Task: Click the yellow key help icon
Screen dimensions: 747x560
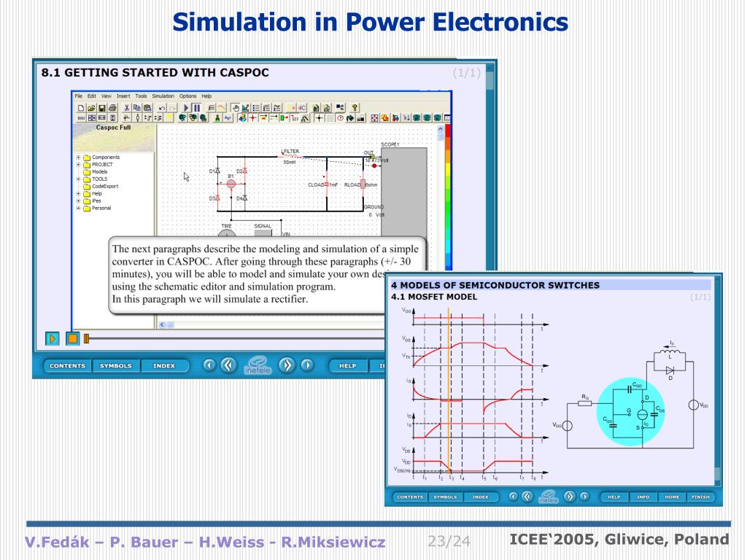Action: click(355, 108)
